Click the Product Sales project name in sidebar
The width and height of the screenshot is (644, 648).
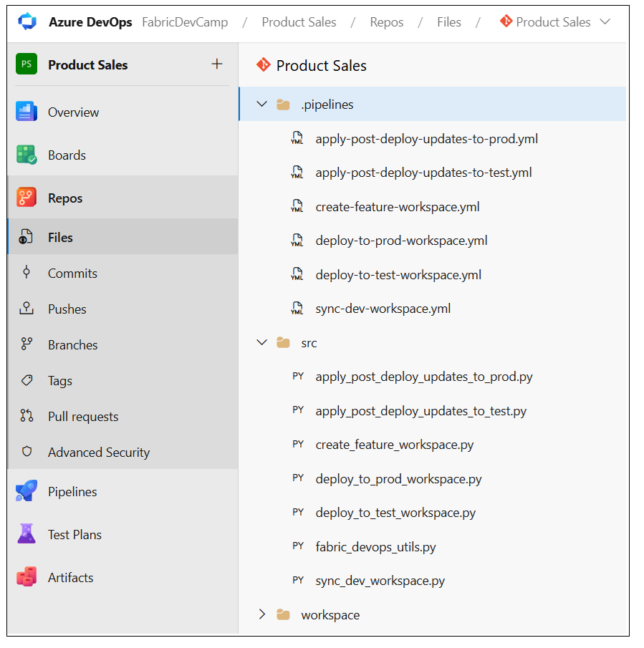[x=87, y=65]
